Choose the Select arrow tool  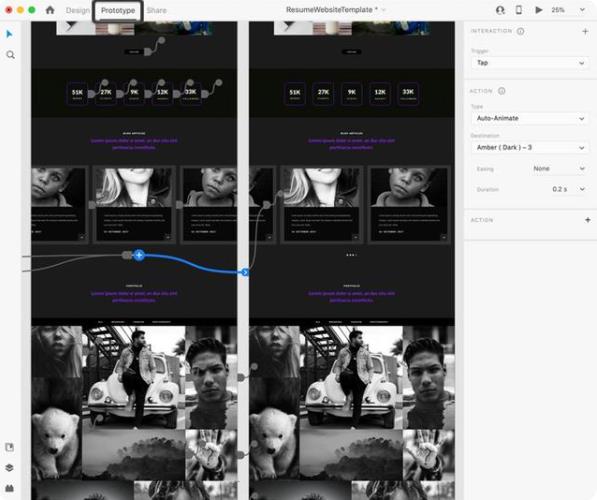point(10,34)
